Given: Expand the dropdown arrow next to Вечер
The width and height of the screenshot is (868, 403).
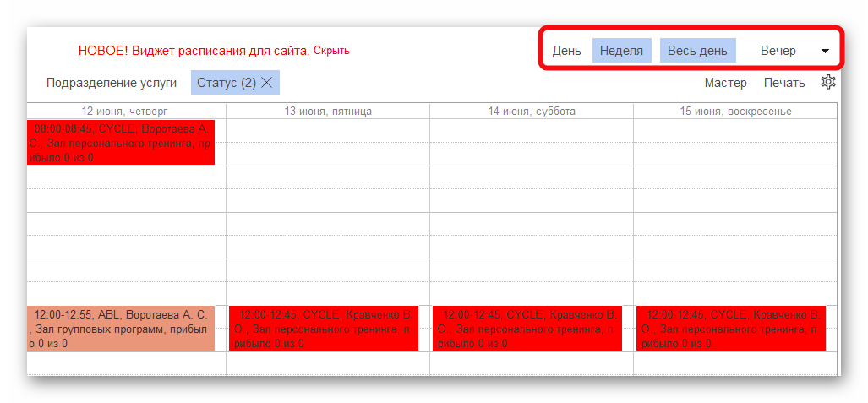Looking at the screenshot, I should tap(825, 51).
